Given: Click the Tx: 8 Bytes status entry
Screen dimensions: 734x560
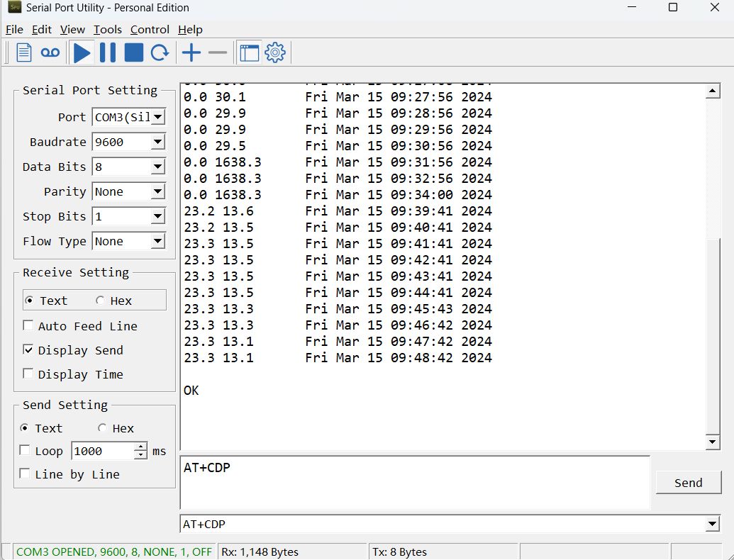Looking at the screenshot, I should point(399,551).
